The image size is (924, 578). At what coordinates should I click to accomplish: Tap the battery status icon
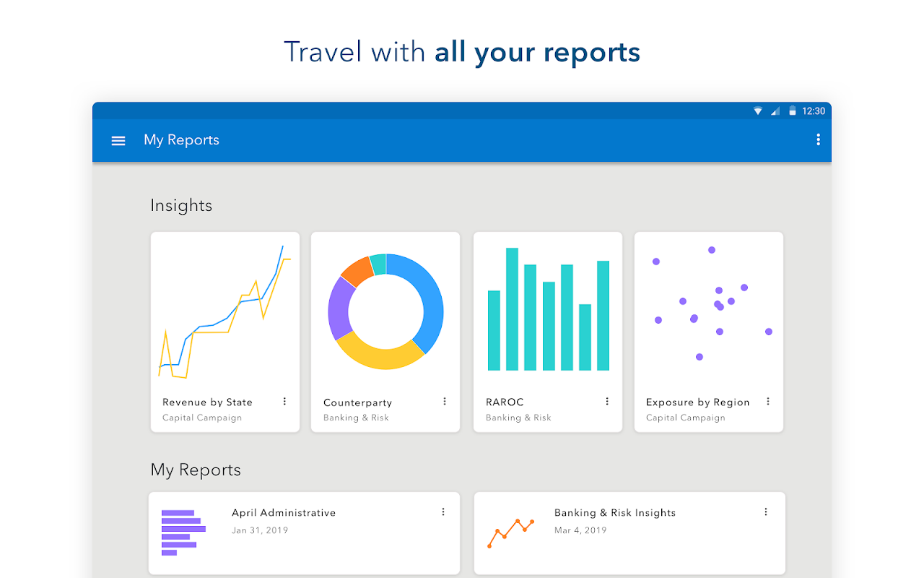[793, 111]
